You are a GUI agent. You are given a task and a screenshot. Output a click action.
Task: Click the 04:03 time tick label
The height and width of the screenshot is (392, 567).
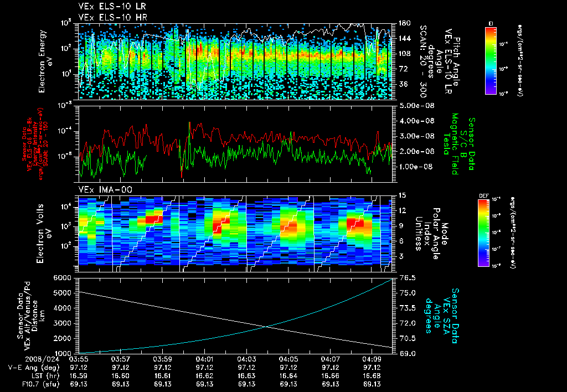tap(246, 359)
